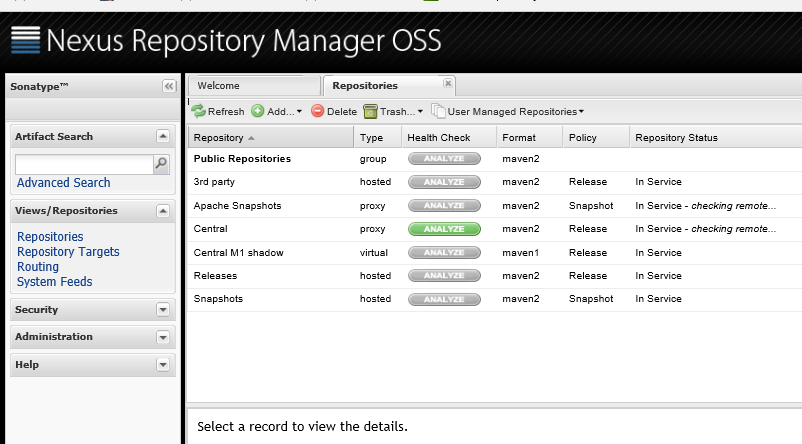The width and height of the screenshot is (802, 444).
Task: Expand the Security section
Action: (x=163, y=310)
